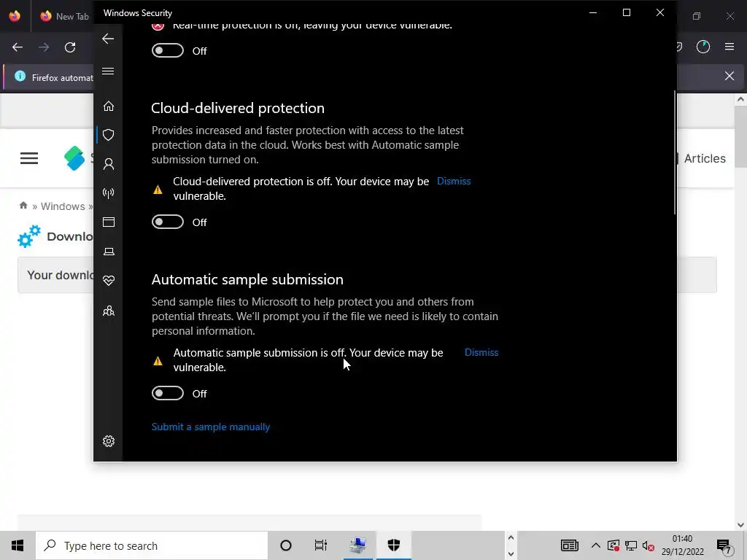Select the New Tab tab in Firefox
The height and width of the screenshot is (560, 747).
pyautogui.click(x=65, y=16)
